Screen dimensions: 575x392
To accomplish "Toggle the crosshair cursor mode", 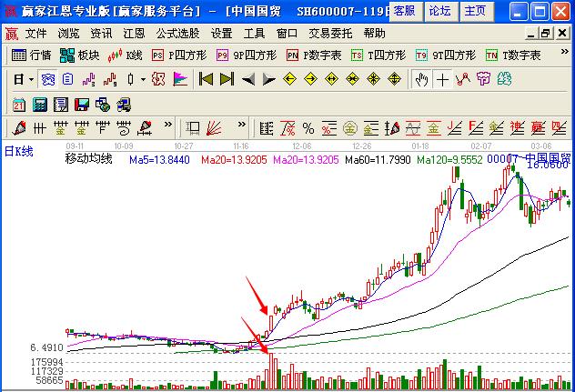I will pos(443,79).
